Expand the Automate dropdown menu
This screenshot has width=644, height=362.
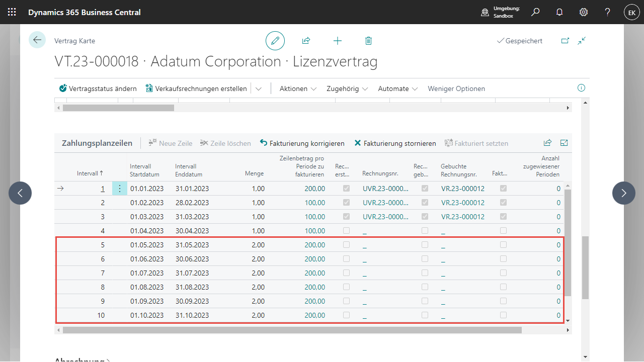tap(398, 88)
